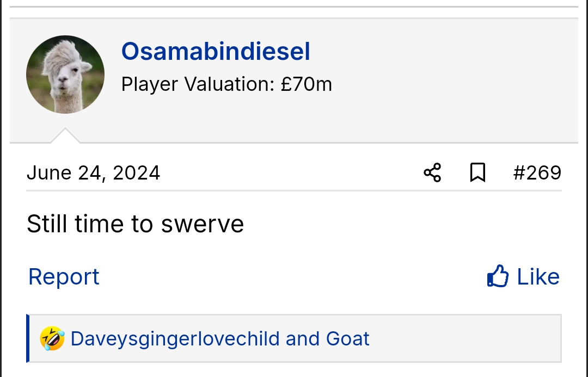588x377 pixels.
Task: Click the empty gray area right of username
Action: [x=446, y=65]
